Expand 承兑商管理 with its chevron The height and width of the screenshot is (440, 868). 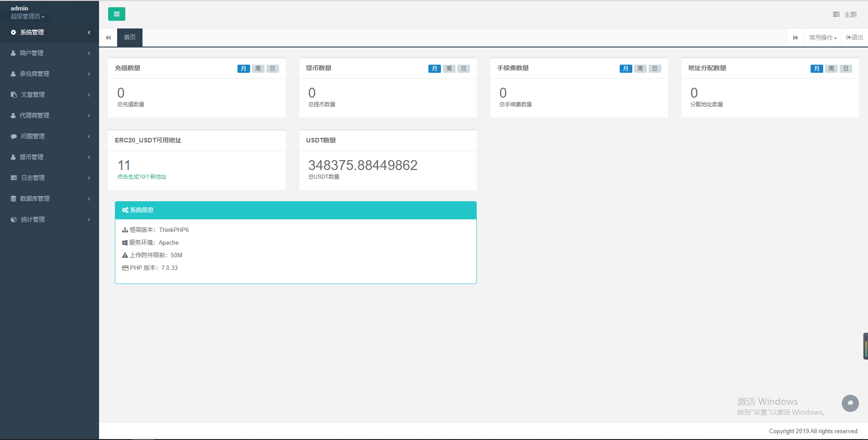pyautogui.click(x=89, y=74)
